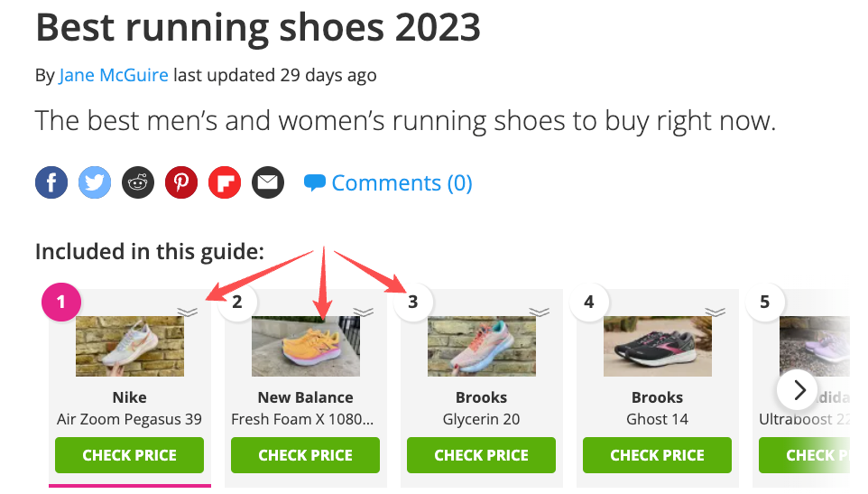The image size is (868, 494).
Task: Share article on Facebook
Action: (51, 183)
